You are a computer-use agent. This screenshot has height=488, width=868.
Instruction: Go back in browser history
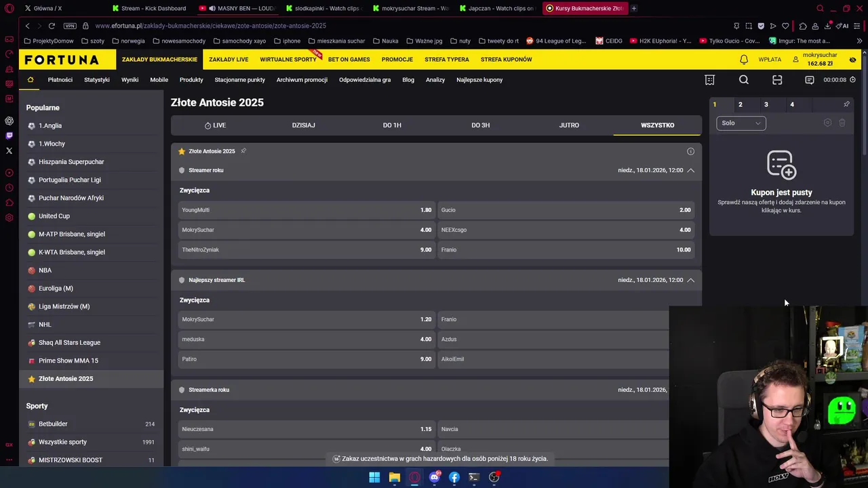coord(27,26)
